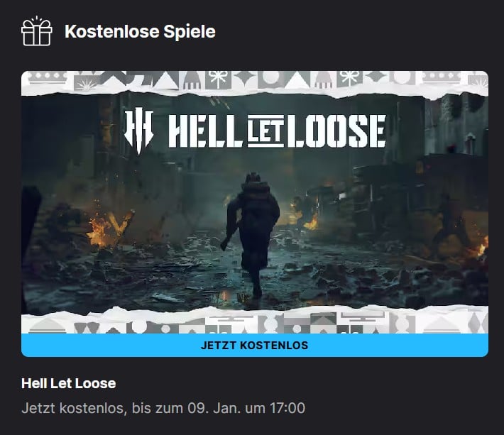Screen dimensions: 504x435
Task: Open the Hell Let Loose title link
Action: pos(68,383)
